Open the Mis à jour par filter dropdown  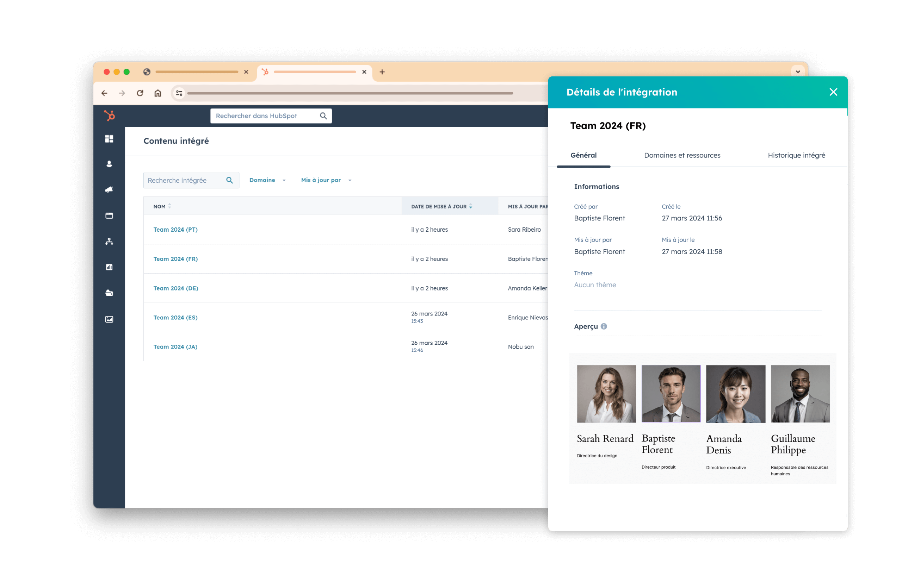(326, 180)
